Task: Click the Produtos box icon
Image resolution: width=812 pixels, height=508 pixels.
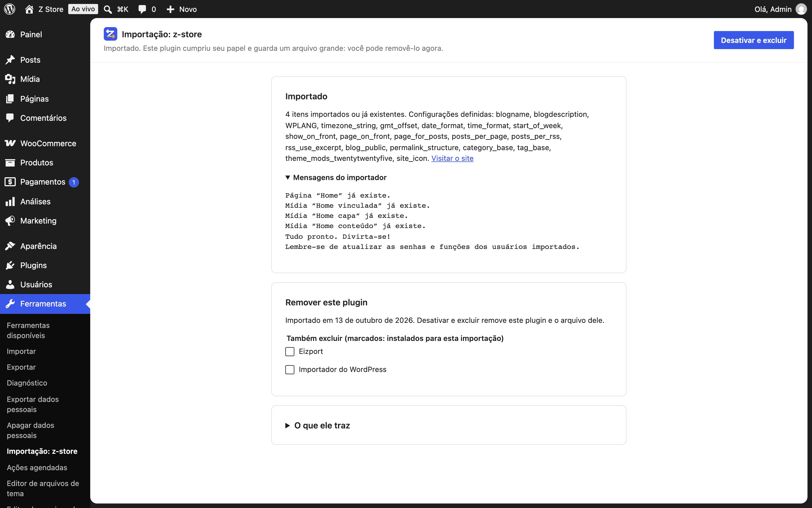Action: pyautogui.click(x=10, y=163)
